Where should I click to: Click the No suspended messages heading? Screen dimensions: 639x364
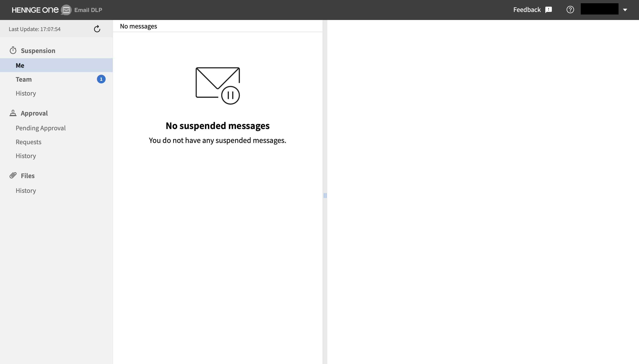pyautogui.click(x=218, y=126)
